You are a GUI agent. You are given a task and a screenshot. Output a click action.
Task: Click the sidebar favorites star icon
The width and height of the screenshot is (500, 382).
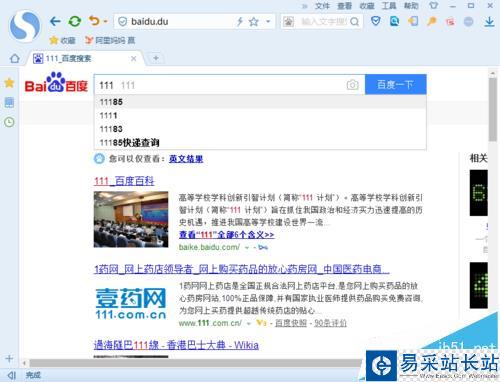9,83
